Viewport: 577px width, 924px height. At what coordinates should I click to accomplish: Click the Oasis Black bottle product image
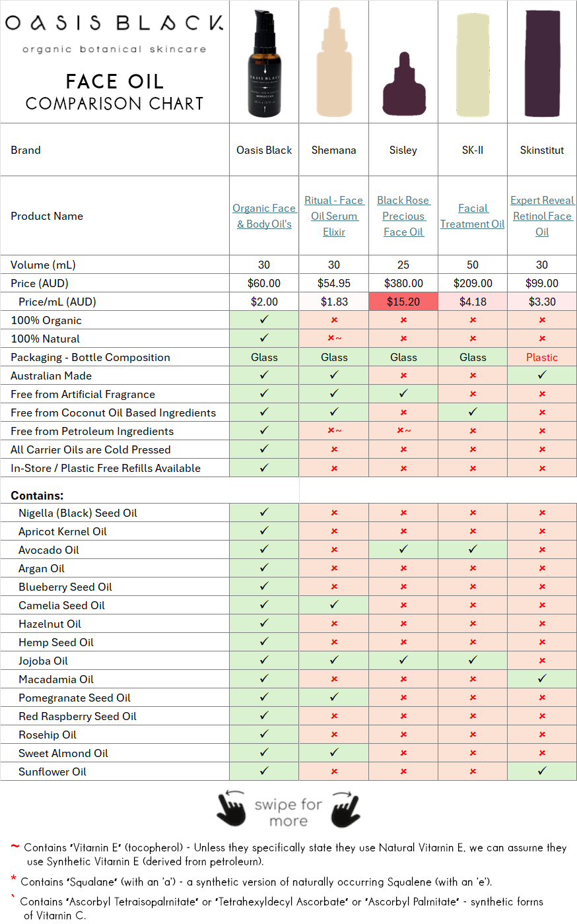pyautogui.click(x=264, y=64)
